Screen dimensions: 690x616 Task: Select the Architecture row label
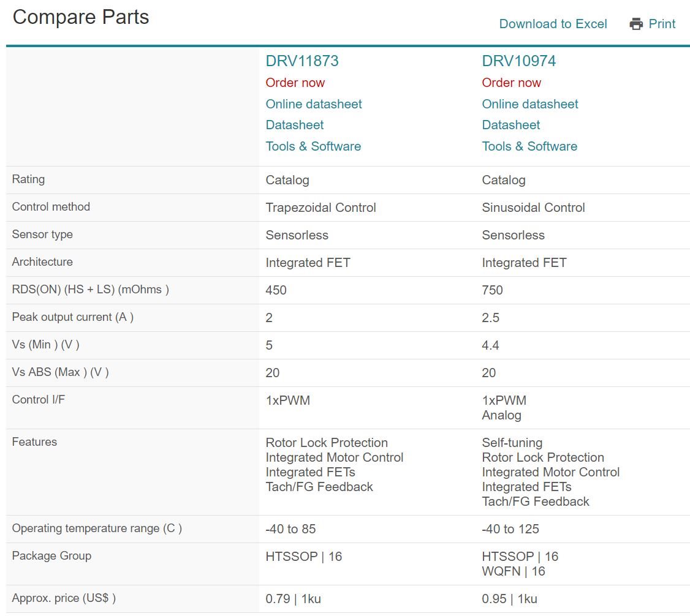click(x=42, y=261)
